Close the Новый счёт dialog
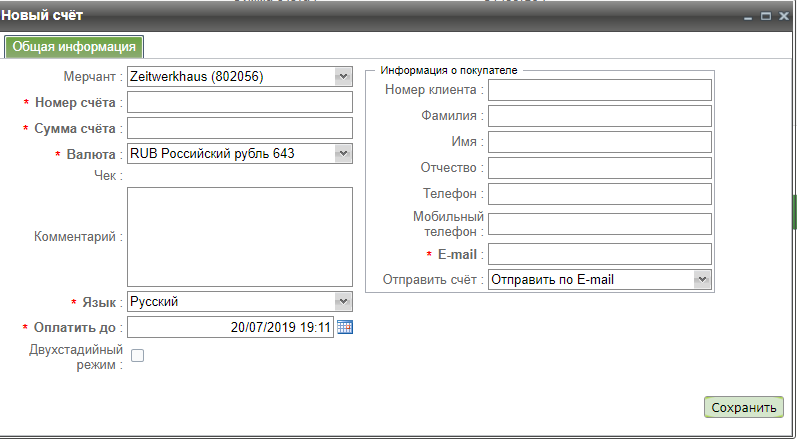 (783, 17)
